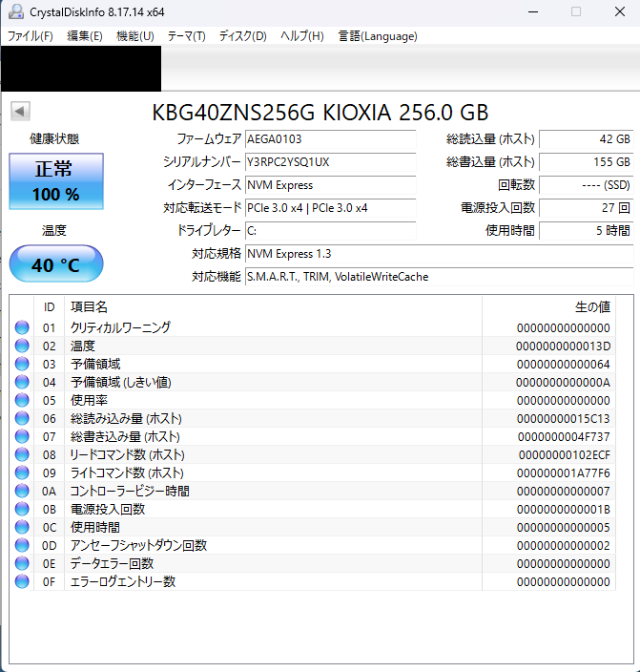Click status orb for 07 総書き込み量

pos(22,436)
